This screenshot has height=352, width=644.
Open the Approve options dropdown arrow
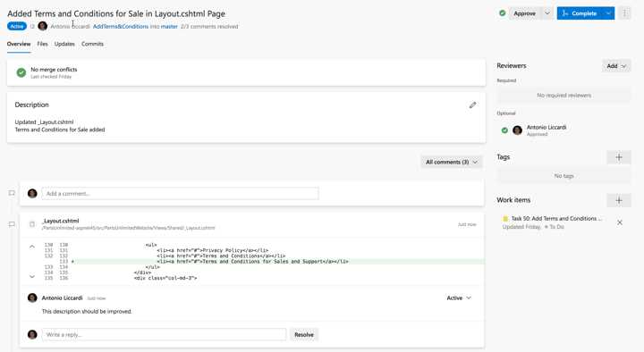pyautogui.click(x=547, y=13)
